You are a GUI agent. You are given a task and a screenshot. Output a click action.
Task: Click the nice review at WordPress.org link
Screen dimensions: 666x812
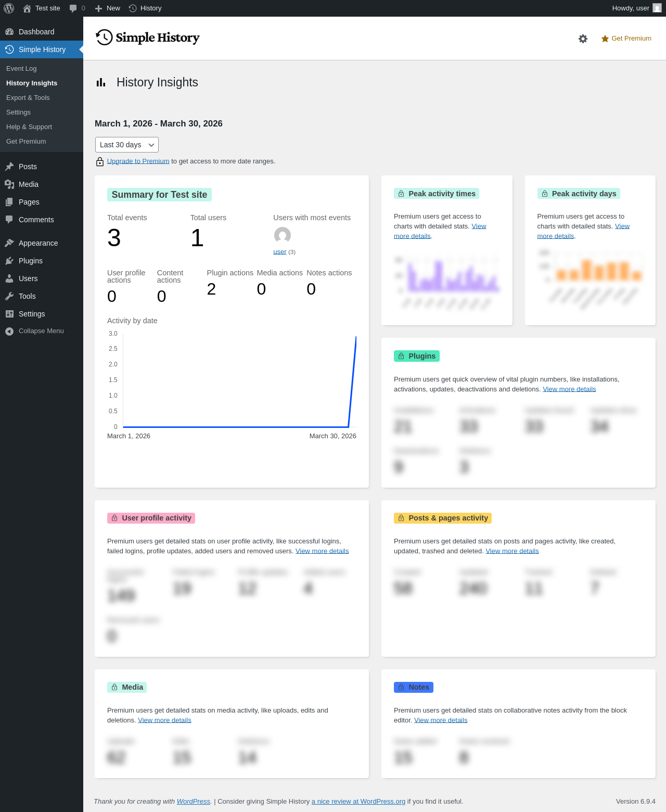(x=358, y=802)
